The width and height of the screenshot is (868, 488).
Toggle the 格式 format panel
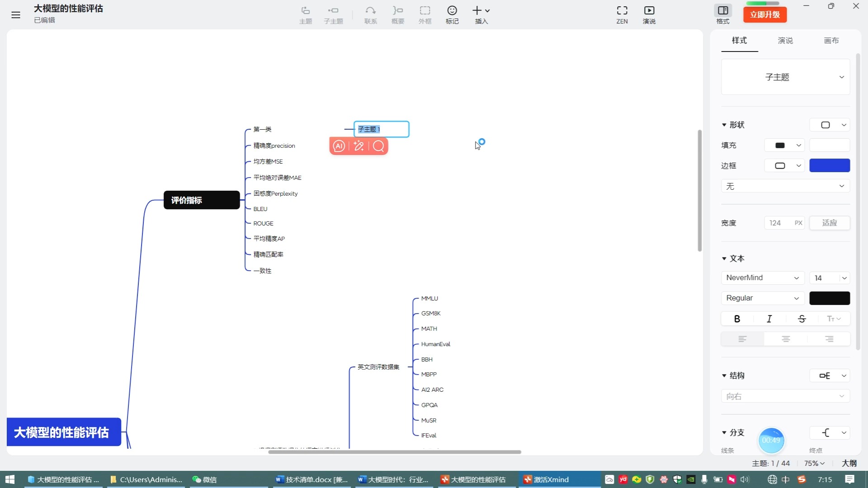coord(723,15)
